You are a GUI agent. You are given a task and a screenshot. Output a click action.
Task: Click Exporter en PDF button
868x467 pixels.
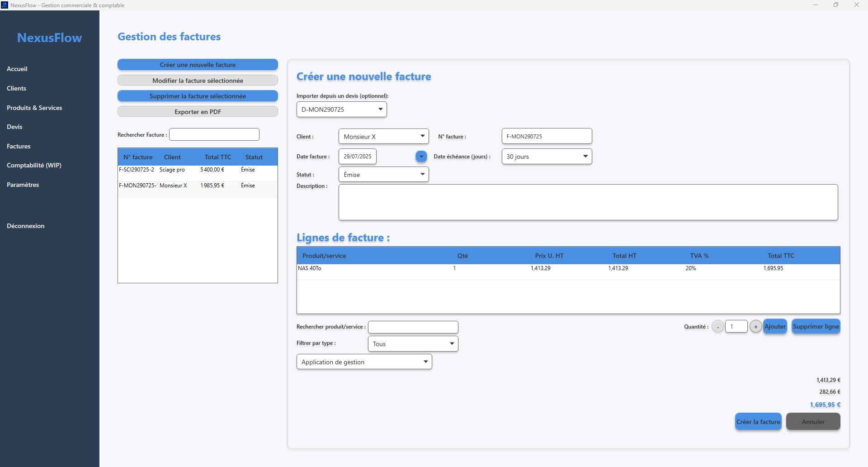click(x=198, y=112)
